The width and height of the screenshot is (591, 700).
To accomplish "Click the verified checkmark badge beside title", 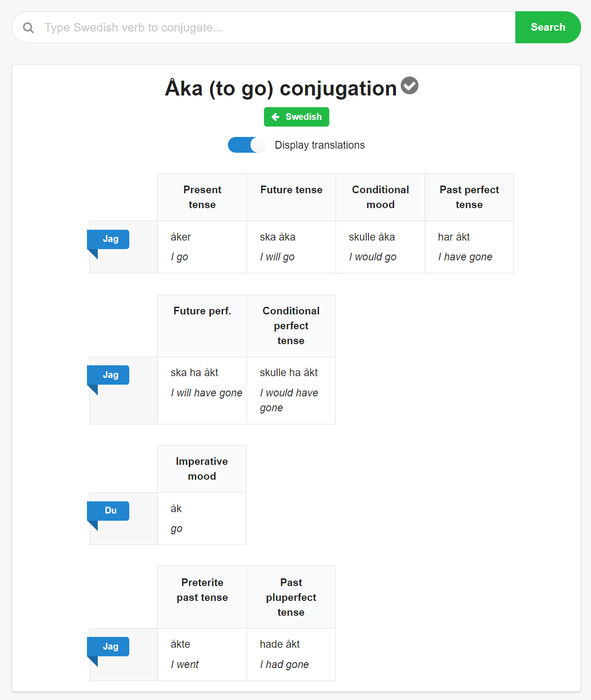I will coord(409,85).
